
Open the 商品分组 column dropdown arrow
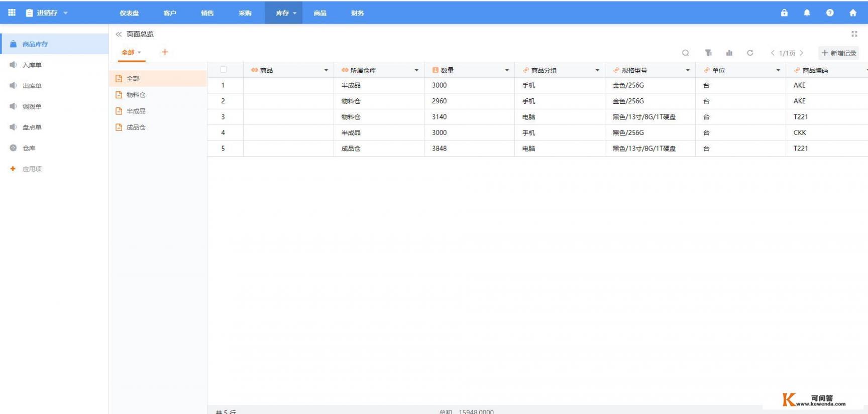[597, 70]
